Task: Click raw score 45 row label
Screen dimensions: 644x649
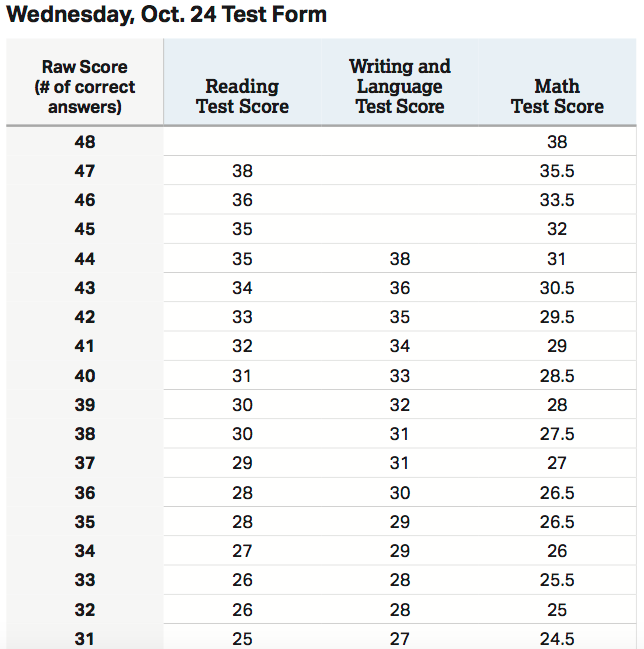Action: pos(84,229)
